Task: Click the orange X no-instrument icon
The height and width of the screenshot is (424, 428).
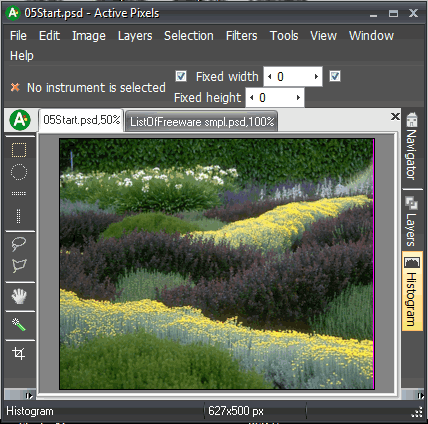Action: (x=15, y=87)
